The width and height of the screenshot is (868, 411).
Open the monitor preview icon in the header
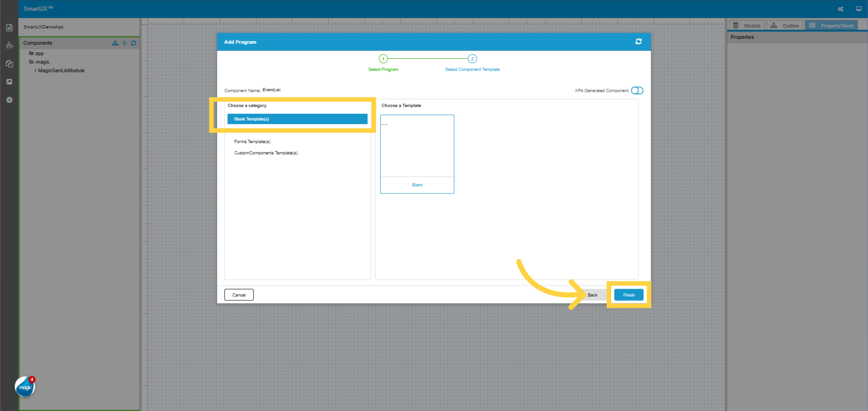858,9
